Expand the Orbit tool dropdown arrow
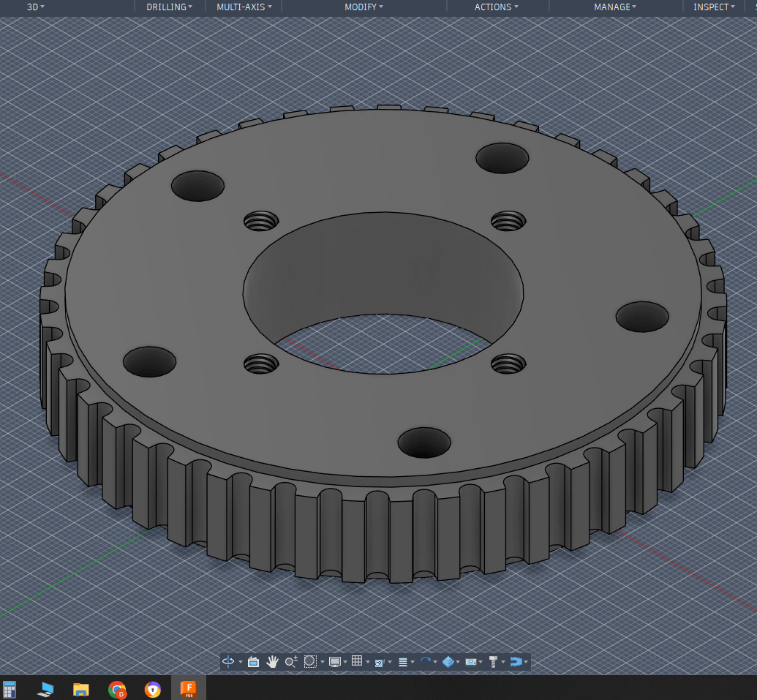The height and width of the screenshot is (700, 757). (x=241, y=662)
